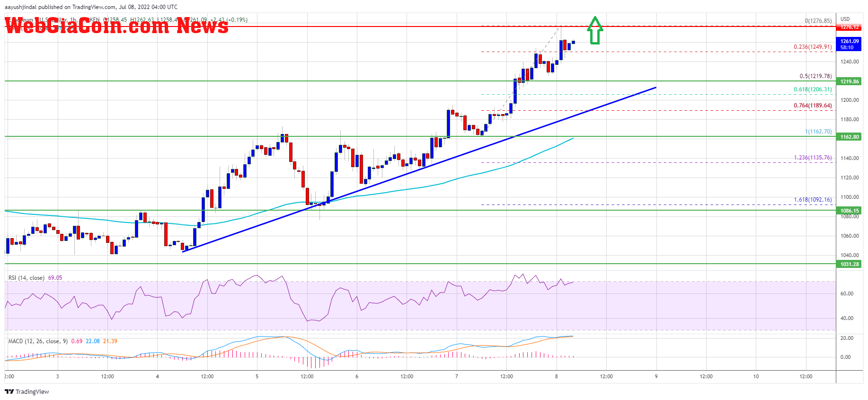Click the RSI axis 60.00 label
Screen dimensions: 868x400
847,293
